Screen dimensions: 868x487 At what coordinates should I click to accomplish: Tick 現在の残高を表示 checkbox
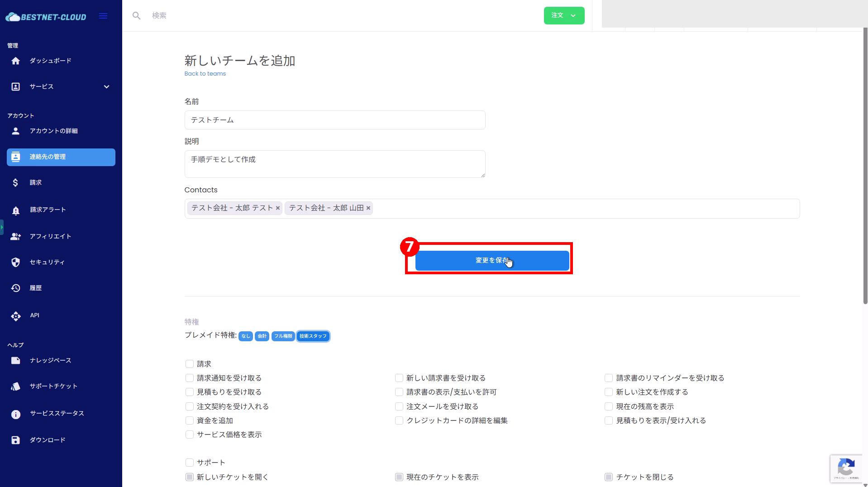click(x=609, y=406)
